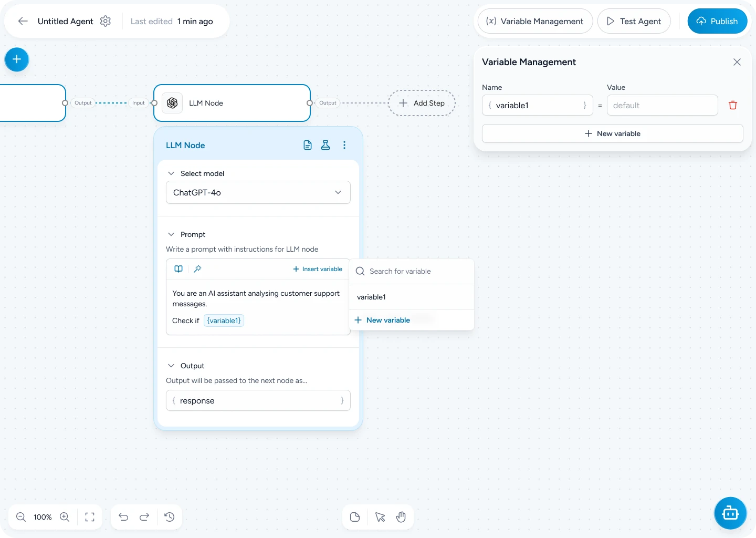Zoom out the canvas
Image resolution: width=756 pixels, height=538 pixels.
[21, 517]
